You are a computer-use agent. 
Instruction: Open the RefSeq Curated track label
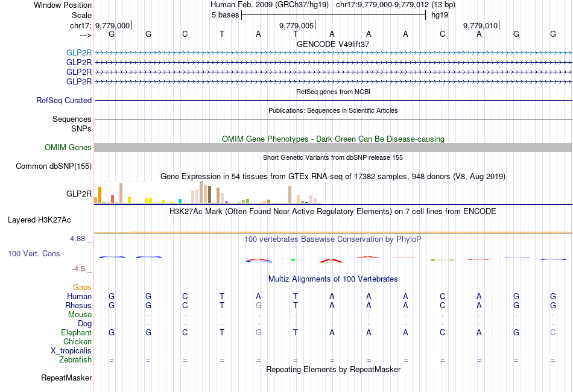coord(64,101)
